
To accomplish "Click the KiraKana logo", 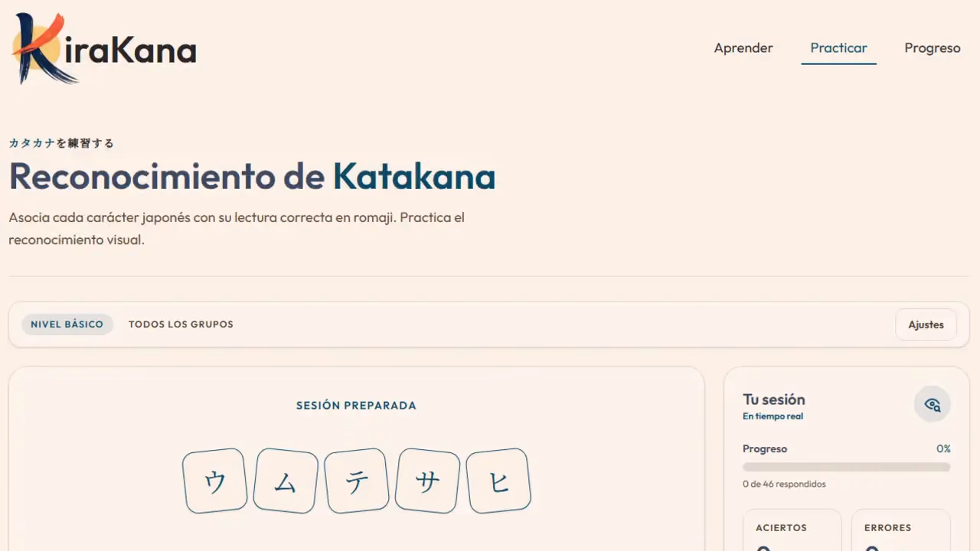I will (104, 47).
